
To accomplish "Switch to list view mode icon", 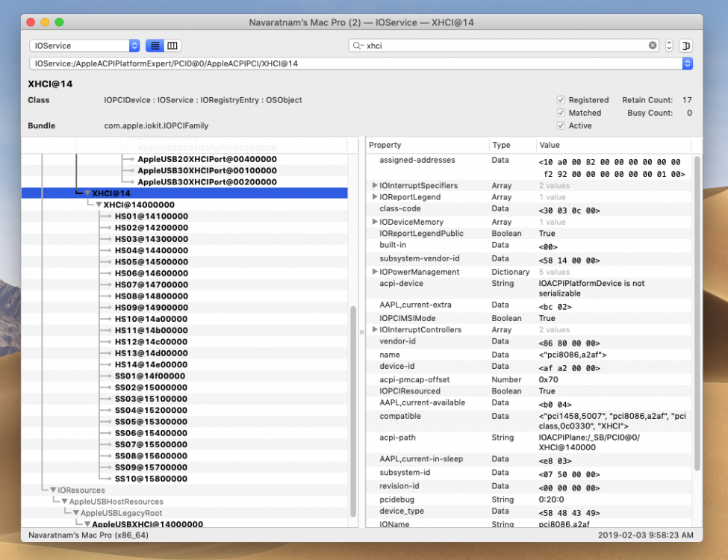I will pyautogui.click(x=155, y=46).
